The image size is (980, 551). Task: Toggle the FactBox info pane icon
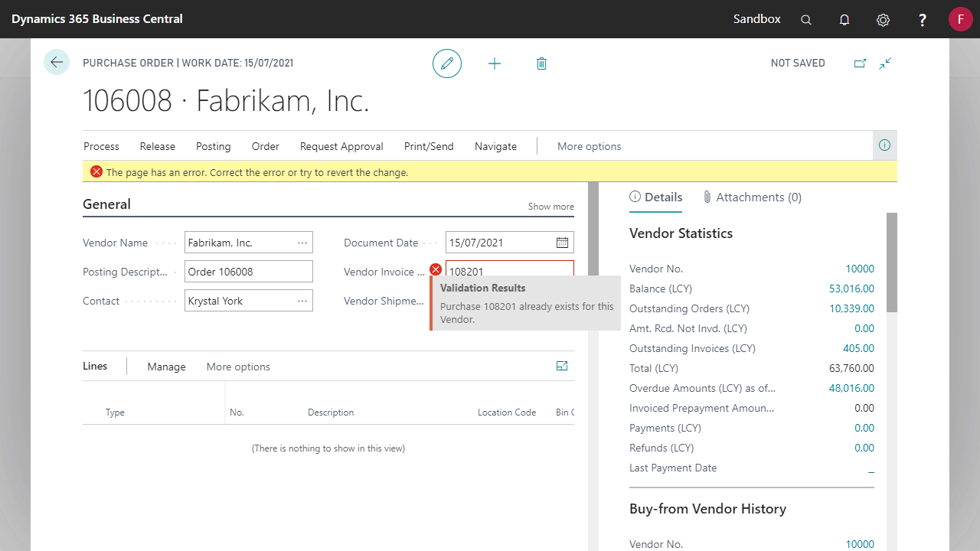click(x=885, y=145)
